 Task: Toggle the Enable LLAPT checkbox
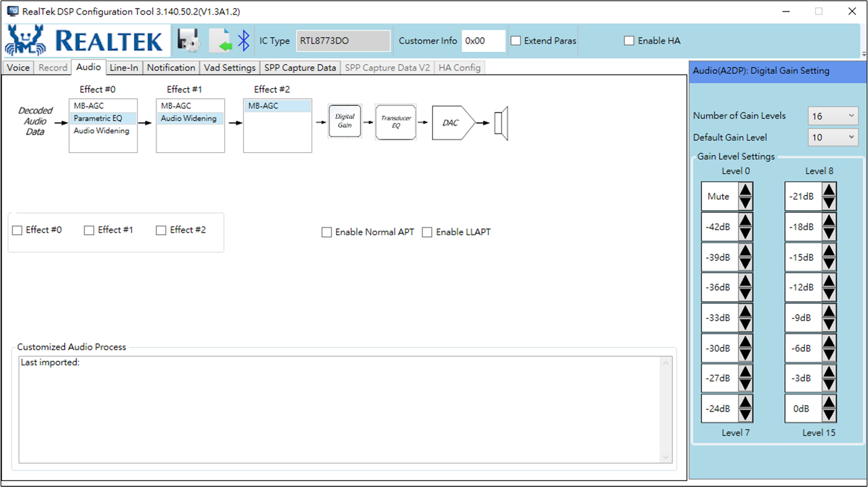pos(427,232)
